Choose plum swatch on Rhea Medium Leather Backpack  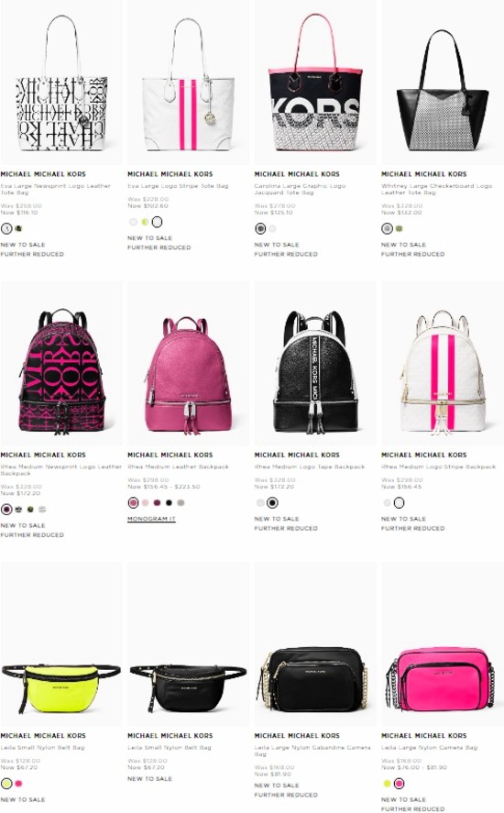point(157,502)
